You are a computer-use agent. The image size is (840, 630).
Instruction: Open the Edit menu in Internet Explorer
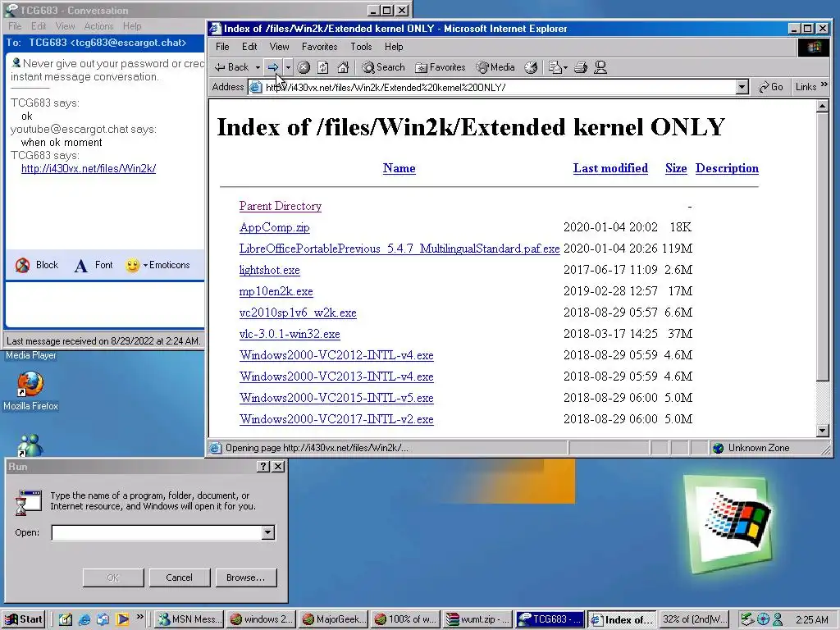pyautogui.click(x=249, y=47)
